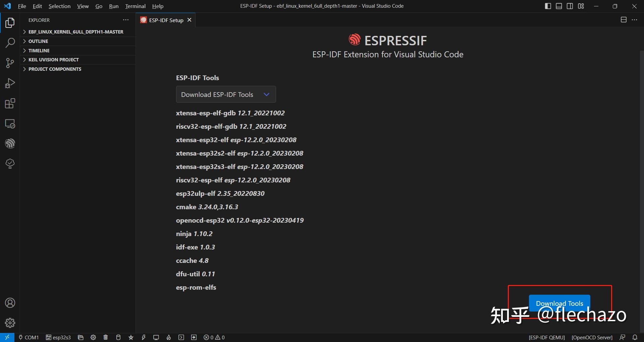Open the Explorer view in activity bar
Screen dimensions: 644x342
pyautogui.click(x=10, y=23)
